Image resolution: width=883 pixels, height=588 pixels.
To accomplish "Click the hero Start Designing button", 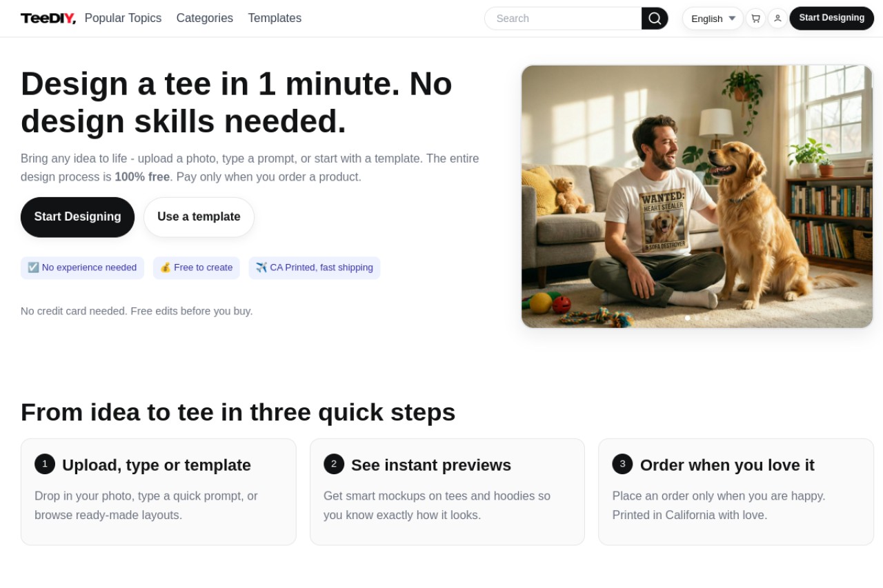I will coord(77,217).
